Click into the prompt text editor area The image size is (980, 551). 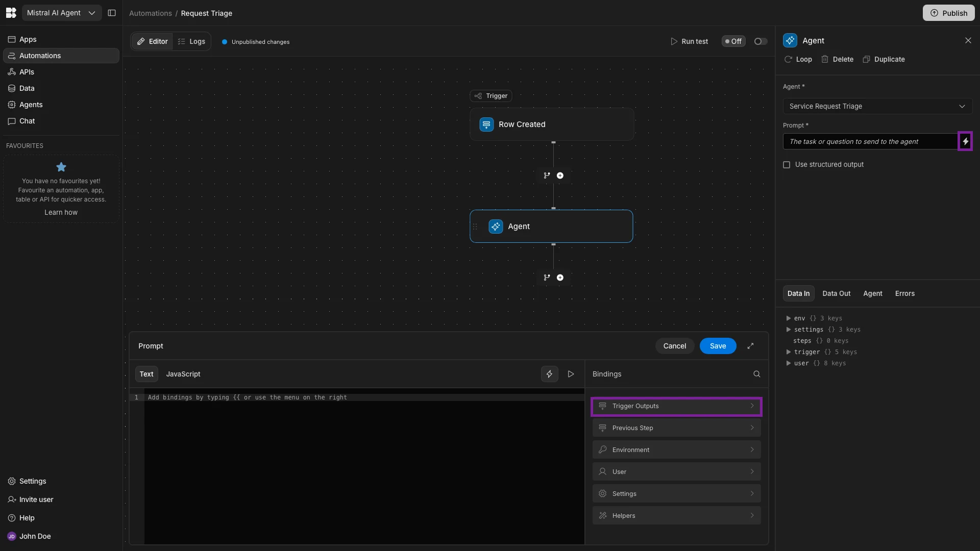click(363, 459)
